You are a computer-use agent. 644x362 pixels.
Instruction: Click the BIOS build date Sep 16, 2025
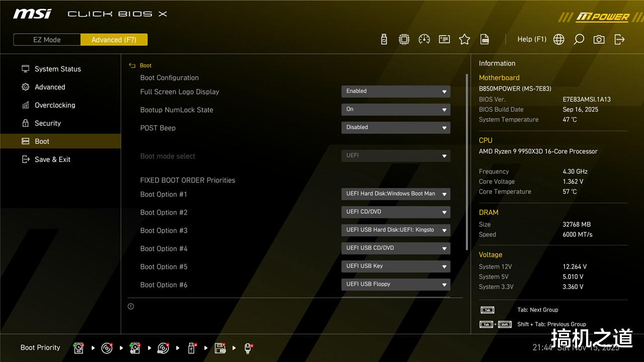(x=581, y=110)
